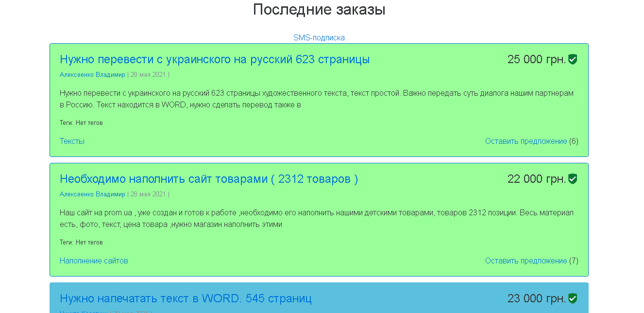644x313 pixels.
Task: Click the green shield icon beside 25 000 грн.
Action: click(573, 60)
